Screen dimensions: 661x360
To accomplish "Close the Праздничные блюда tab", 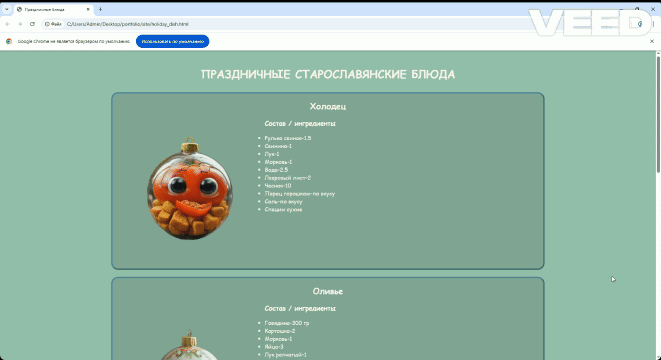I will 88,9.
